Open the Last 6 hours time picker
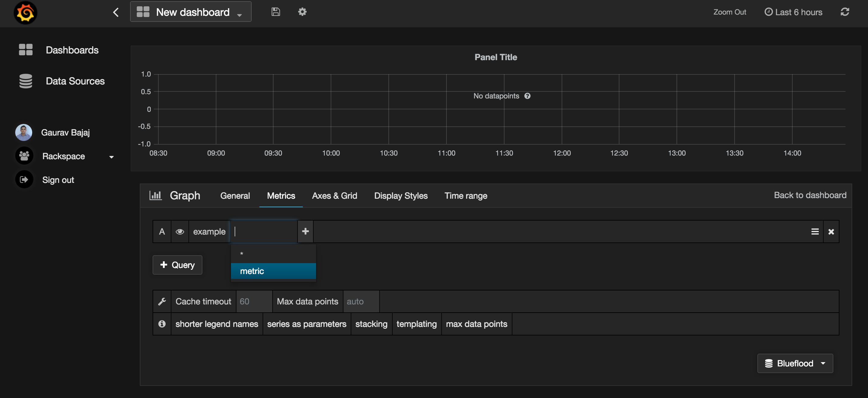This screenshot has width=868, height=398. 794,12
